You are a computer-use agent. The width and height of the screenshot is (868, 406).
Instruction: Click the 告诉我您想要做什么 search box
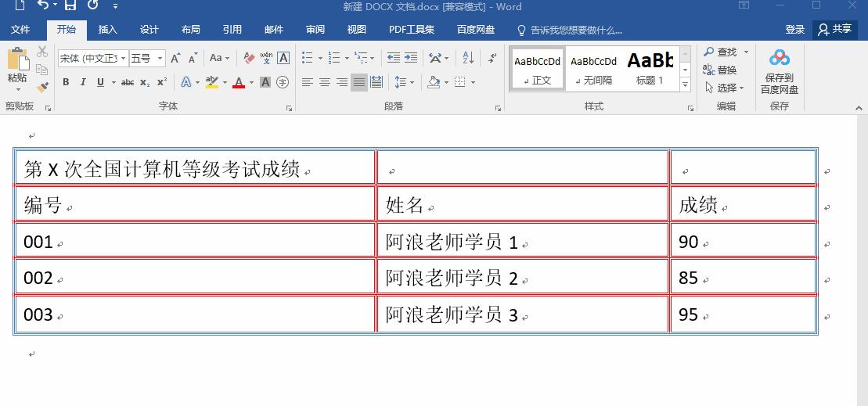570,30
